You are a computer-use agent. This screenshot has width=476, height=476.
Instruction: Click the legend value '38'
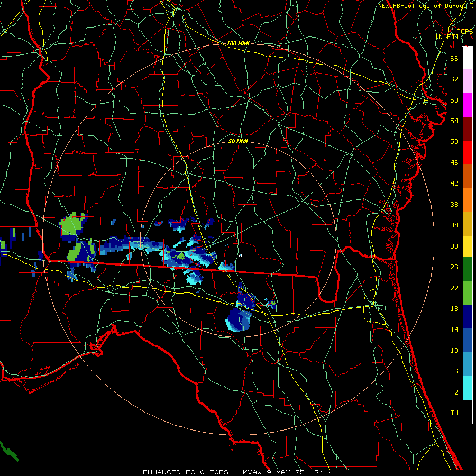pyautogui.click(x=454, y=205)
